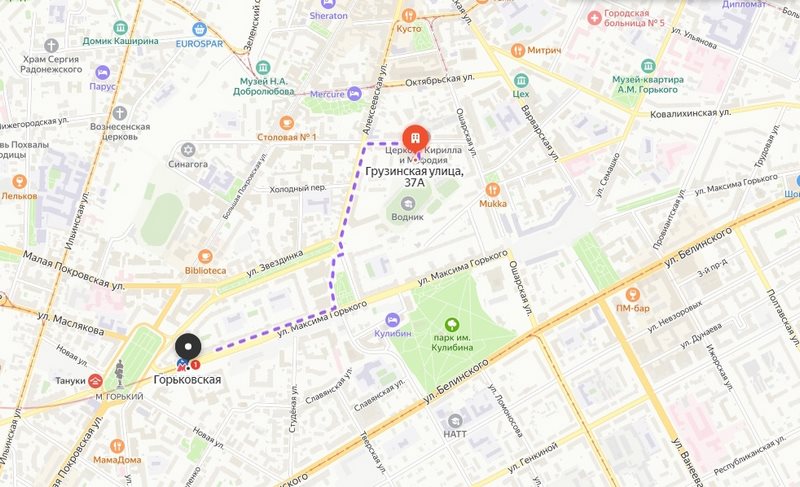Select the Mercure hotel bed icon
This screenshot has height=487, width=800.
354,94
